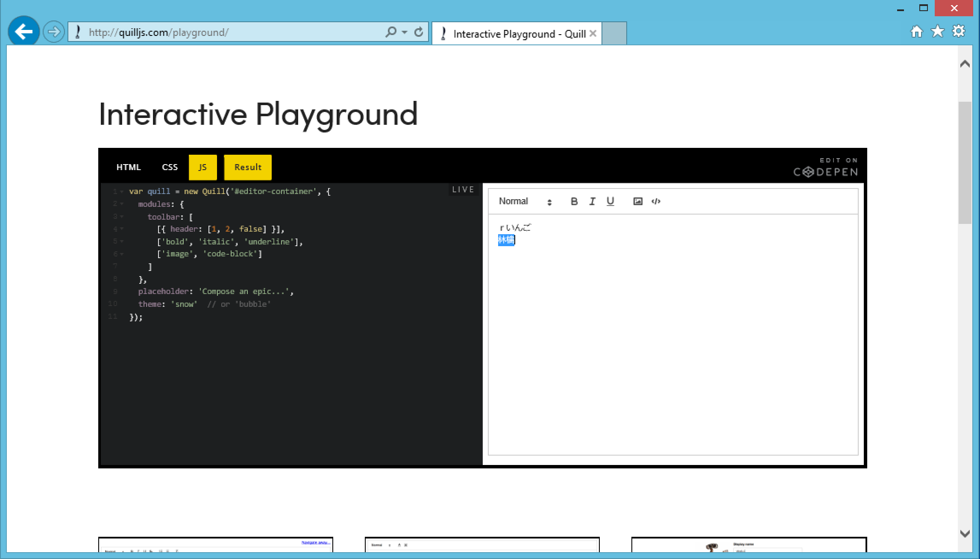
Task: Click the vertical scrollbar thumb
Action: [x=965, y=162]
